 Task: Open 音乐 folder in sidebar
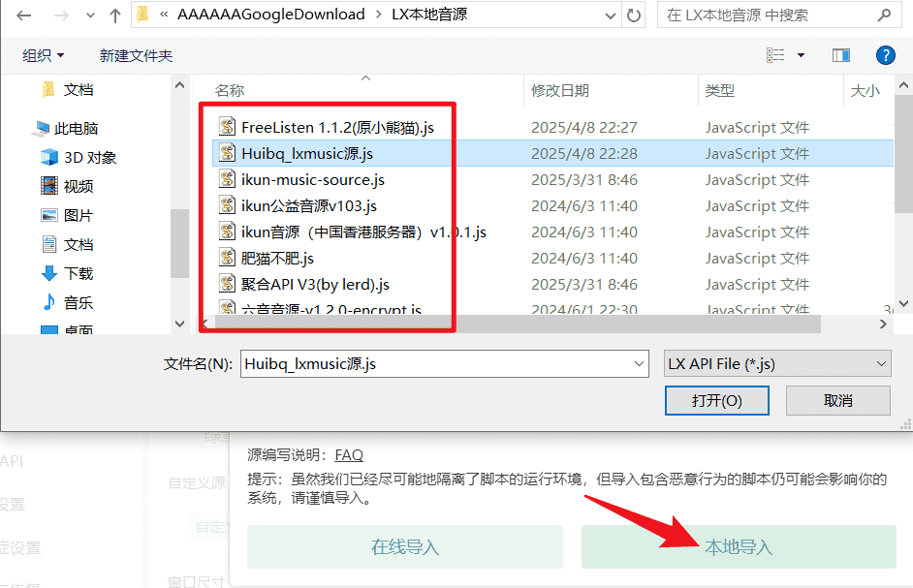79,303
